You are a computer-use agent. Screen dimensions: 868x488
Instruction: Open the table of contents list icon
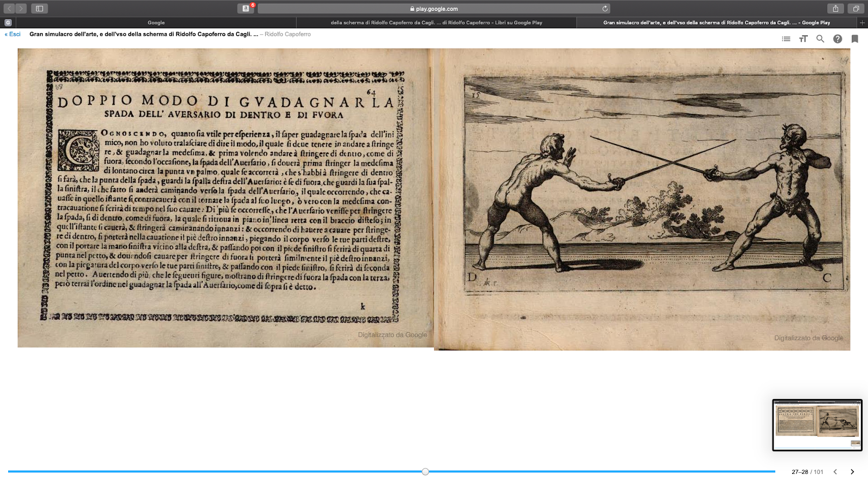point(786,39)
